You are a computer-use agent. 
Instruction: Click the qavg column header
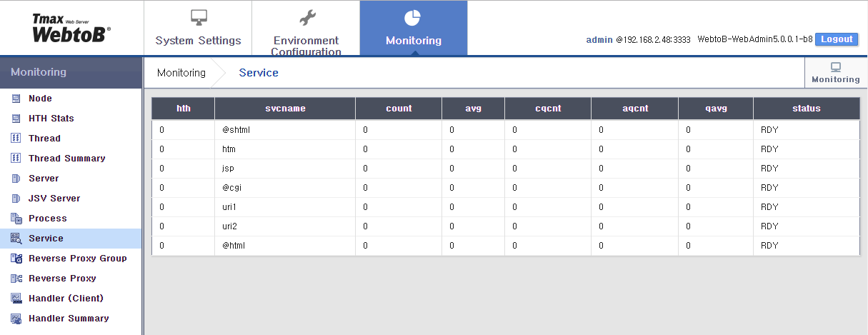coord(716,109)
